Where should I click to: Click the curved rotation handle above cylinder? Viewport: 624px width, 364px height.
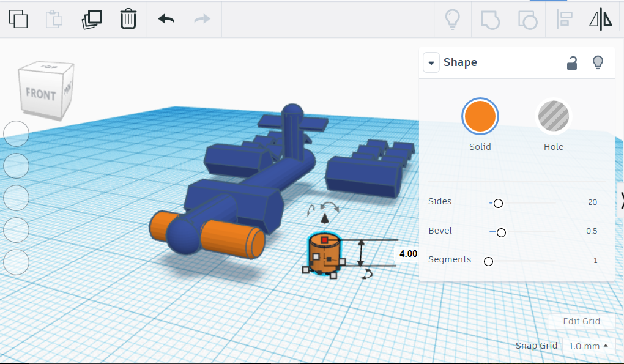coord(330,206)
